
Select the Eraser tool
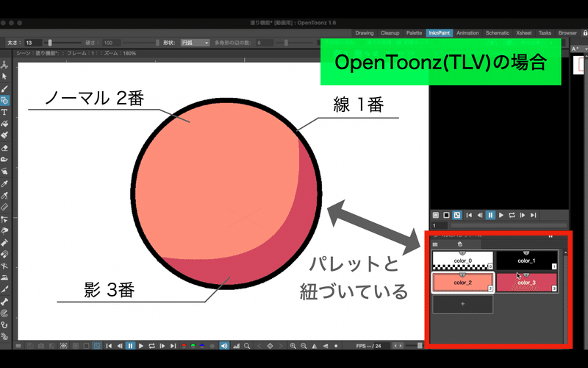(x=4, y=148)
